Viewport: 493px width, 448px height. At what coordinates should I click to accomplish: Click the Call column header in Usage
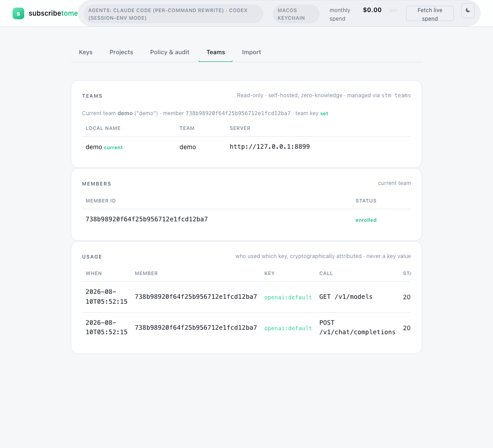(326, 274)
